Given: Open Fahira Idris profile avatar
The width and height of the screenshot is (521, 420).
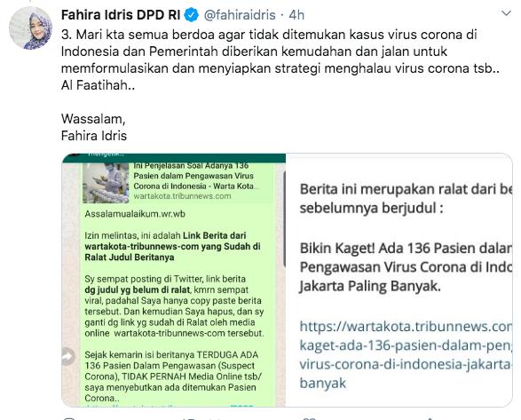Looking at the screenshot, I should [x=30, y=28].
